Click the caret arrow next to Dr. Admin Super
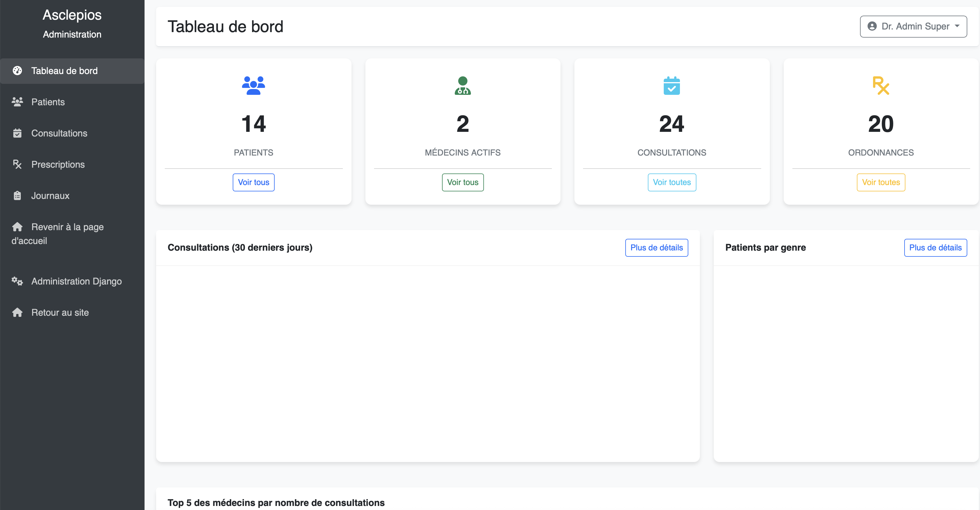The image size is (980, 510). [957, 26]
